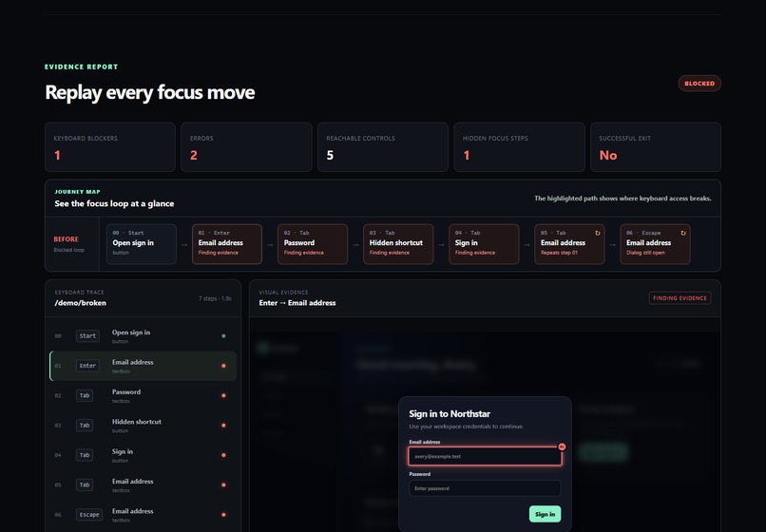Click the EVIDENCE REPORT label
Image resolution: width=766 pixels, height=532 pixels.
point(81,66)
